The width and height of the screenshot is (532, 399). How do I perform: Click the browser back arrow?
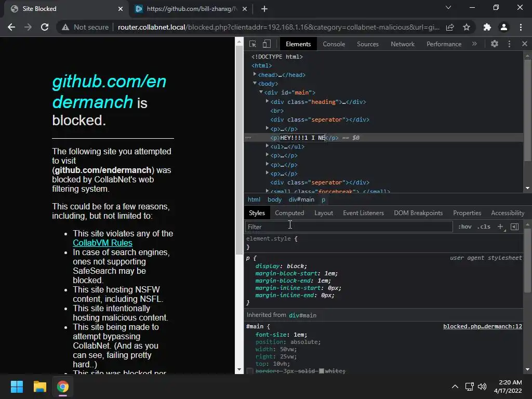[x=11, y=27]
